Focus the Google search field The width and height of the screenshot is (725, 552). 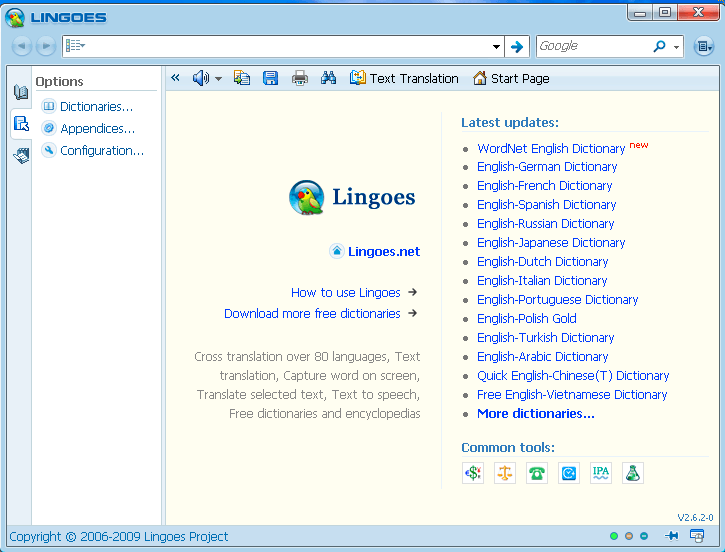tap(593, 46)
